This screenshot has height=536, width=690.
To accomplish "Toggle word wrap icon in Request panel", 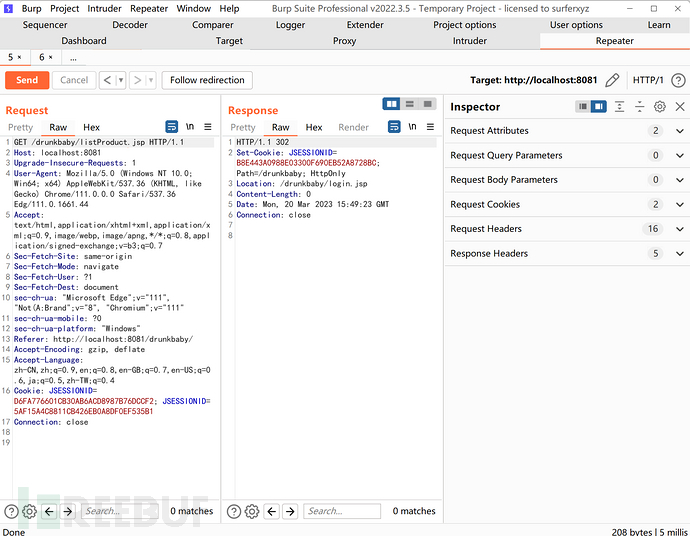I will (172, 127).
